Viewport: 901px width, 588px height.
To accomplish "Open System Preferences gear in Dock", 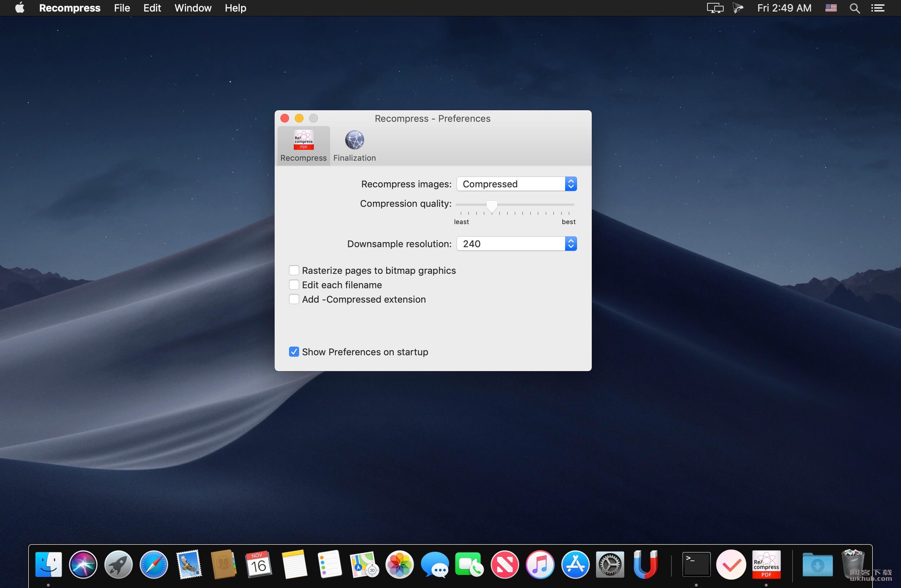I will [610, 564].
